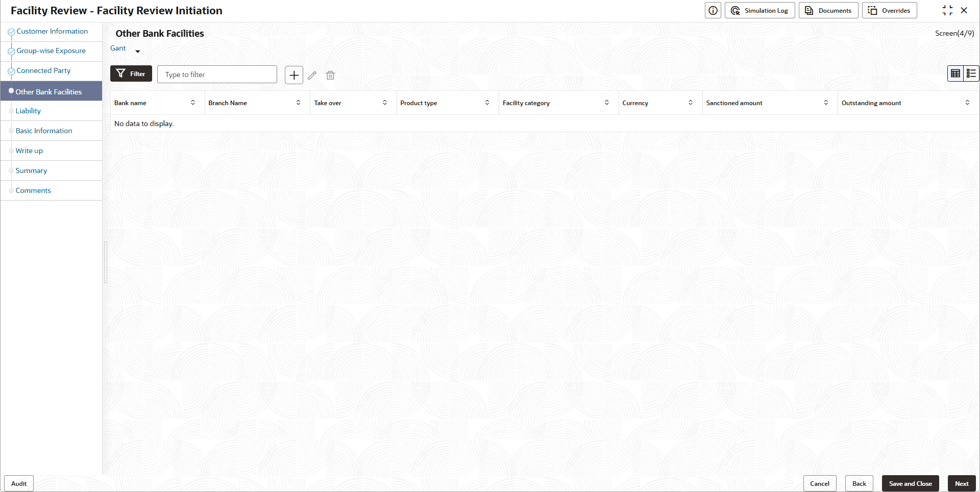Click the Next button

pyautogui.click(x=962, y=483)
